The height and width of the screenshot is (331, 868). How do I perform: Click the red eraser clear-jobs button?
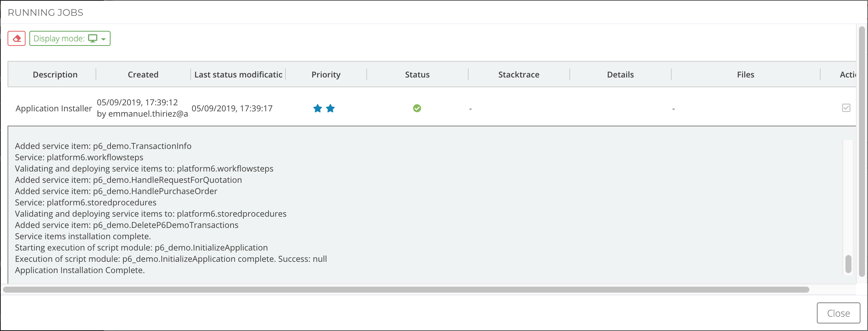click(17, 38)
